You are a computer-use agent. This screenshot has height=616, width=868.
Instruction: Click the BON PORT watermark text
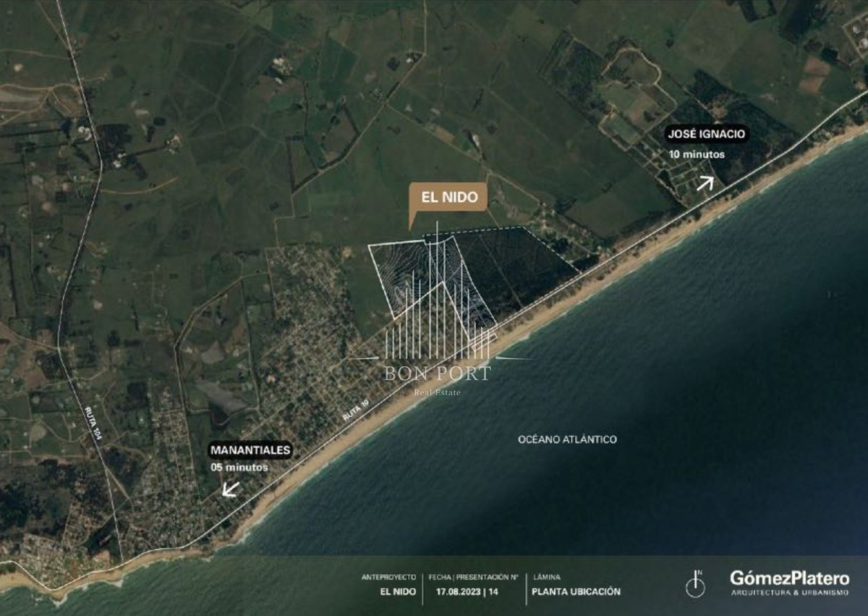point(437,374)
